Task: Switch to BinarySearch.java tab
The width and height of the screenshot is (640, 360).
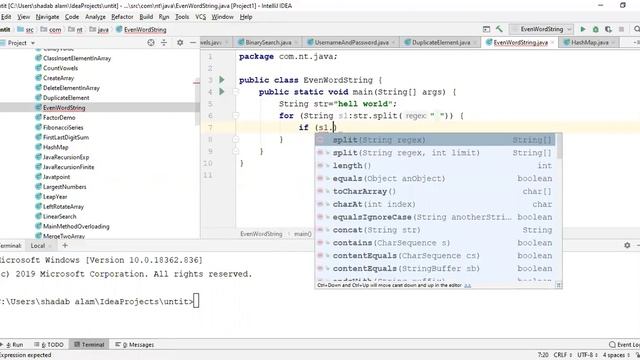Action: pos(268,42)
